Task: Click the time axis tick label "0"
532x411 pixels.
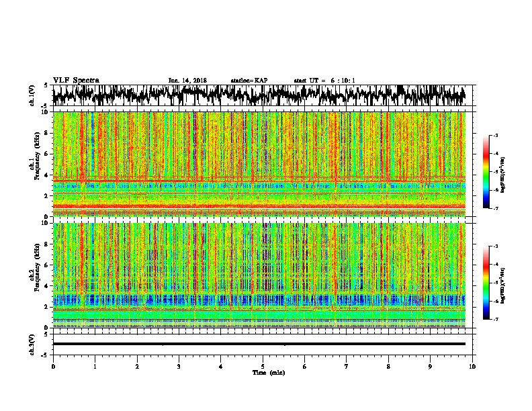Action: (x=53, y=367)
